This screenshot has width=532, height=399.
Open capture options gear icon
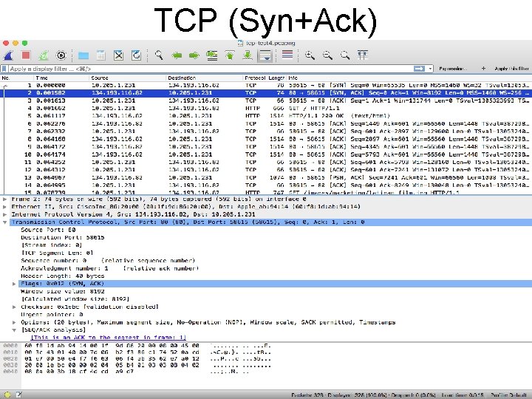[x=61, y=55]
